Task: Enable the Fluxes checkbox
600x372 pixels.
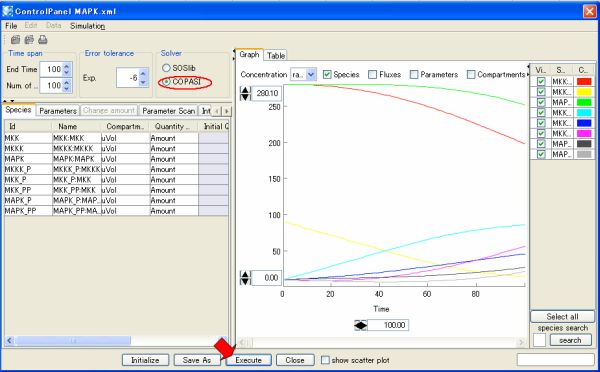Action: (x=372, y=75)
